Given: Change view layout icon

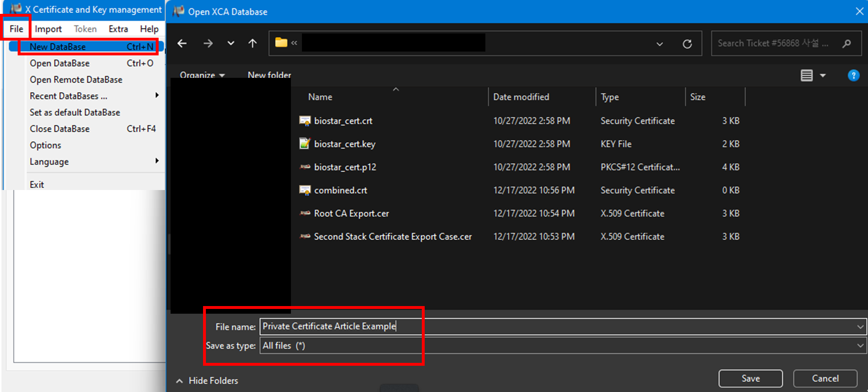Looking at the screenshot, I should pos(807,75).
